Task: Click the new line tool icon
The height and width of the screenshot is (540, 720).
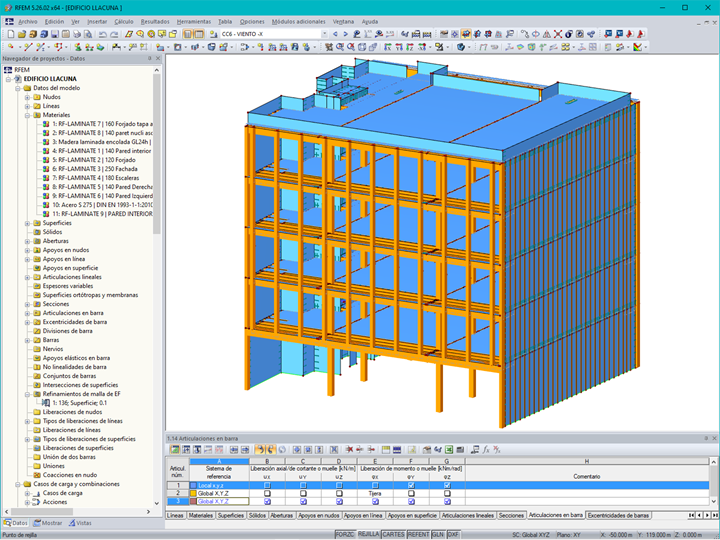Action: pos(28,47)
